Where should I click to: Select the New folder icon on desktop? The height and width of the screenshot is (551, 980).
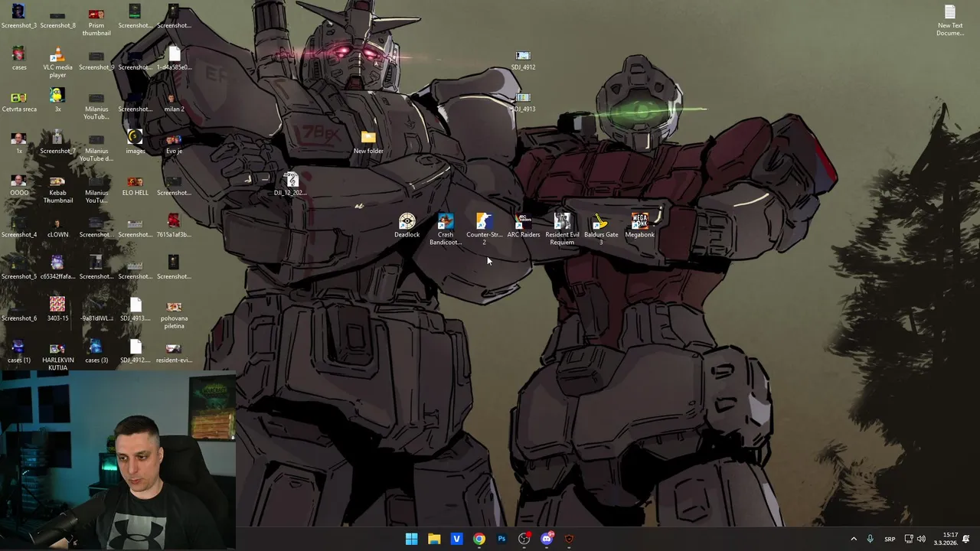tap(368, 142)
